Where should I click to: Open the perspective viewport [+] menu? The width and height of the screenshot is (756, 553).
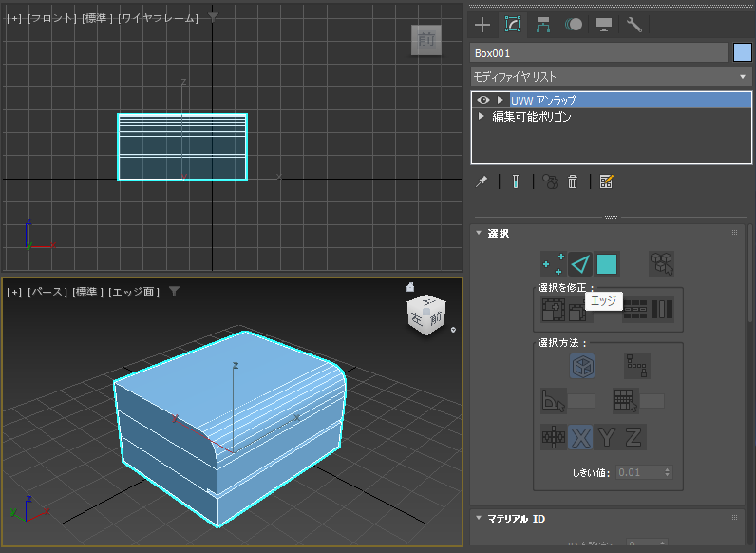14,292
